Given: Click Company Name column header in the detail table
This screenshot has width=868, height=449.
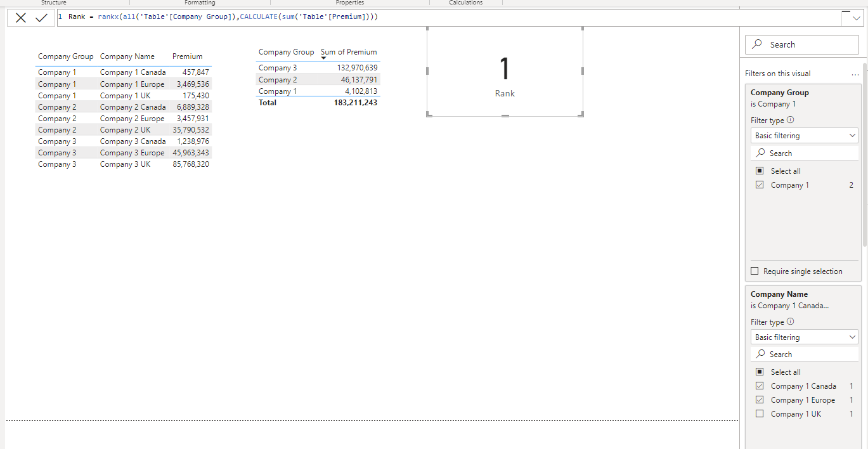Looking at the screenshot, I should point(127,56).
